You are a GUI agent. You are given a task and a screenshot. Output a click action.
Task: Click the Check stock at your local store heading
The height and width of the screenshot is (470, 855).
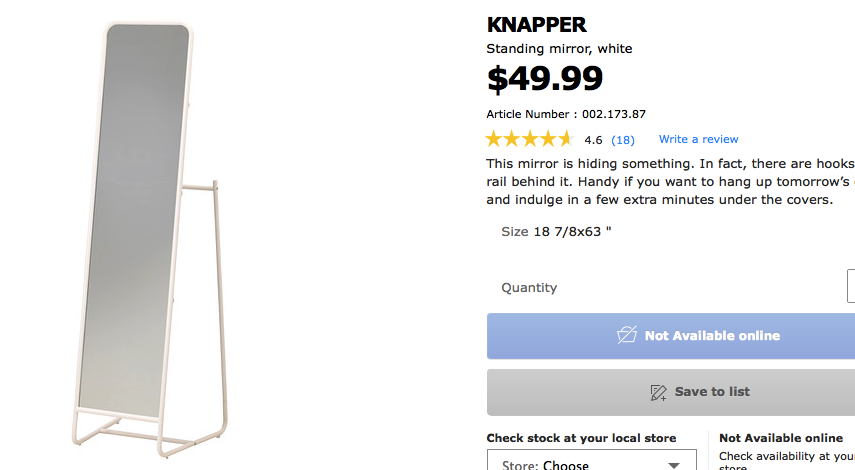(581, 438)
